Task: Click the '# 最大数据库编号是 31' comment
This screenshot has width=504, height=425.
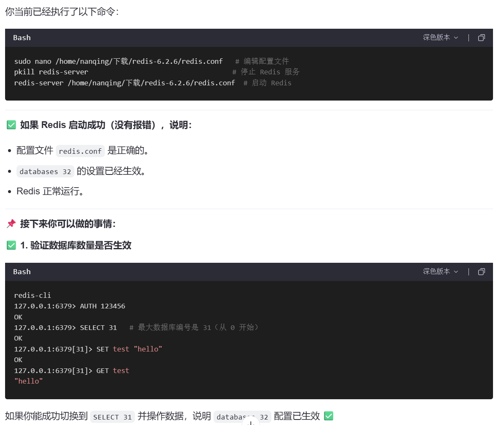Action: 194,327
